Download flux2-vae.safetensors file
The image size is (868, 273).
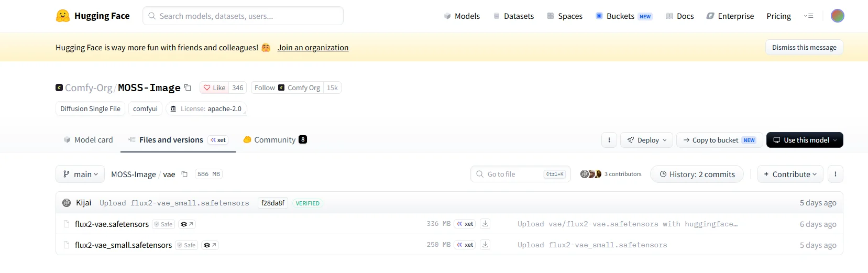click(x=486, y=224)
